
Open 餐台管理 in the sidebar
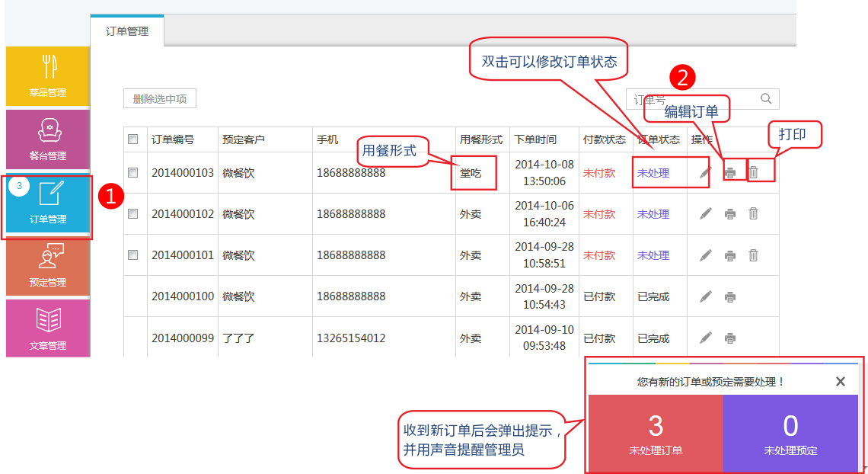pos(48,139)
